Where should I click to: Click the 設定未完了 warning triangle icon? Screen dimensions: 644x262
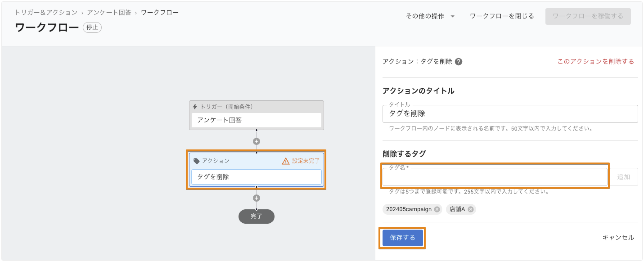click(x=286, y=161)
